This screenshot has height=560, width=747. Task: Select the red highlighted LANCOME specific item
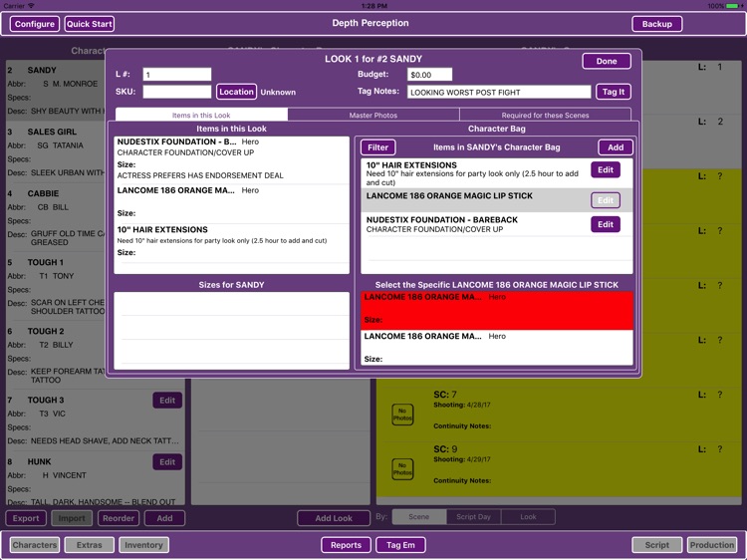[x=497, y=310]
